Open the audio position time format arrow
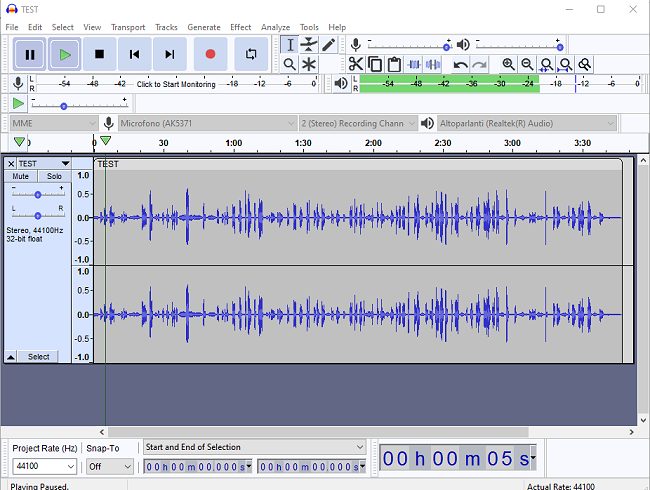Image resolution: width=650 pixels, height=490 pixels. 533,457
